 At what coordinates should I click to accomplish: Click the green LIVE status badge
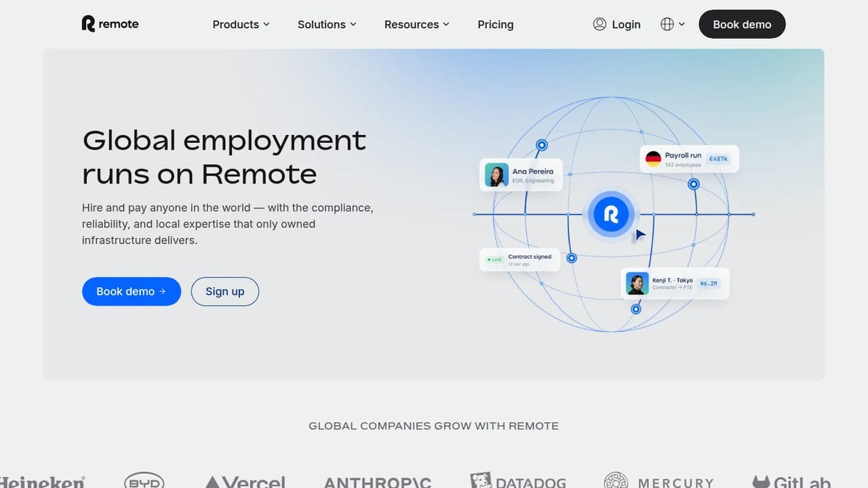coord(494,260)
